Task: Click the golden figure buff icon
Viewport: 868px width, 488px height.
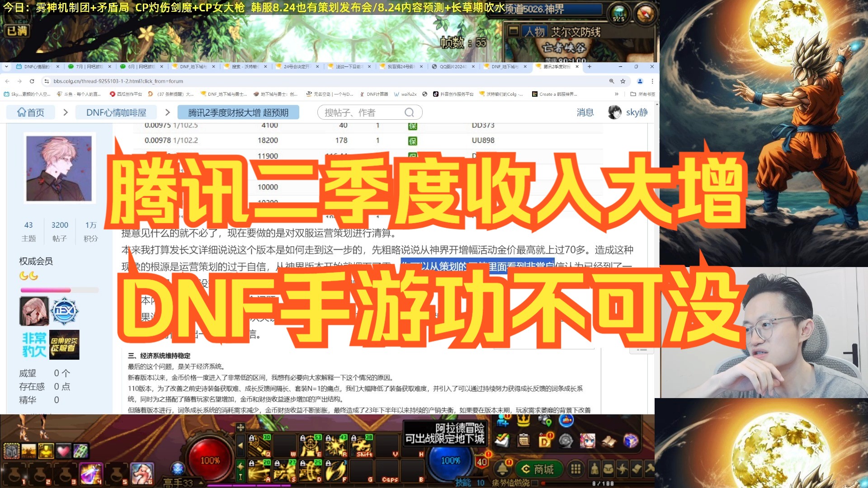Action: point(45,450)
